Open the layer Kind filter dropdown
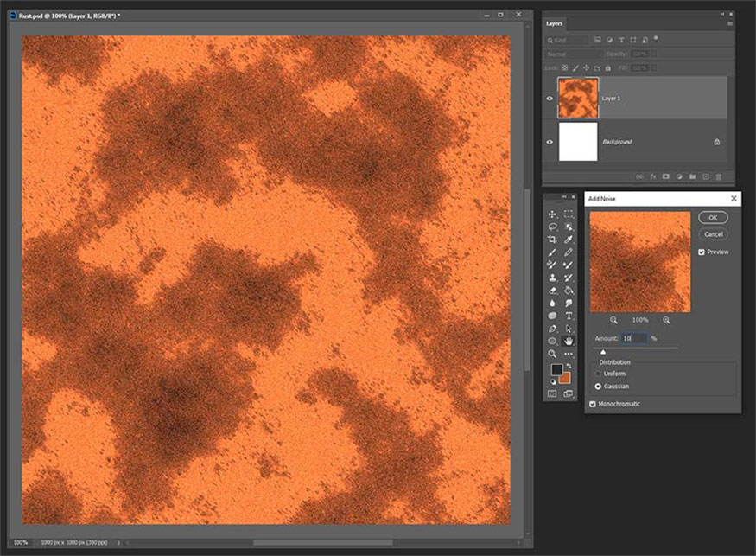This screenshot has width=756, height=556. (x=568, y=40)
